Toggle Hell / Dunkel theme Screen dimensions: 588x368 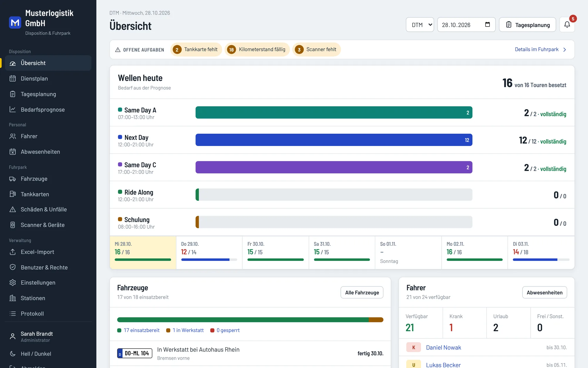tap(48, 354)
